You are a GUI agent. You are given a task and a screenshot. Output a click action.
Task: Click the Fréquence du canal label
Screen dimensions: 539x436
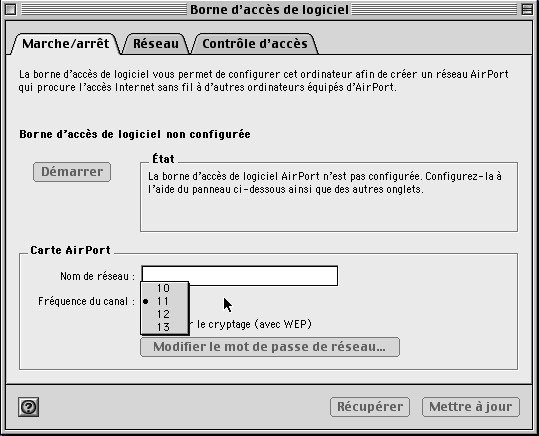(x=86, y=302)
